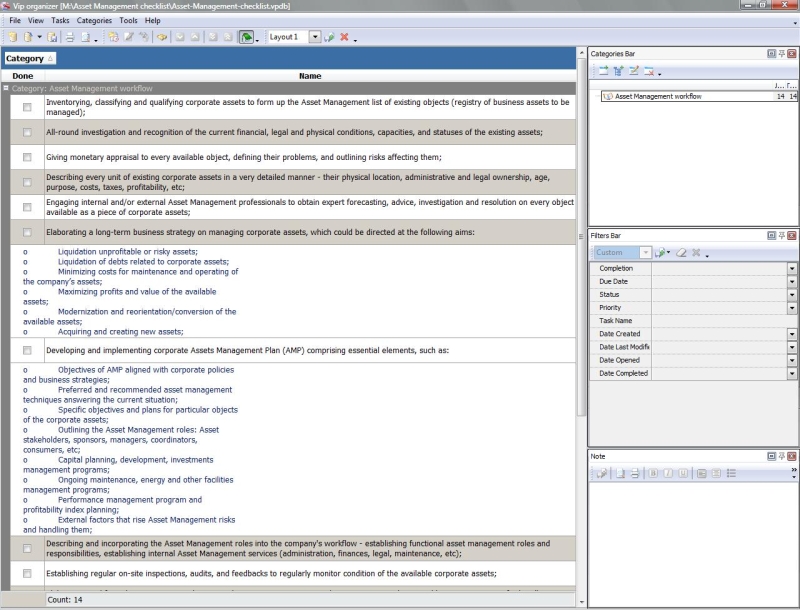Click the bullet list icon in Note toolbar

click(731, 473)
